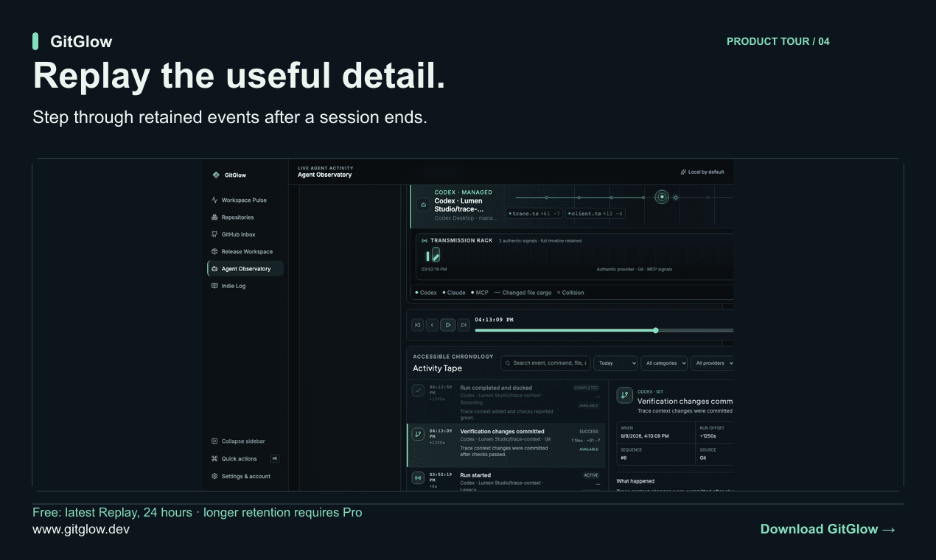The image size is (936, 560).
Task: Click the www.gitglow.dev link
Action: pos(81,529)
